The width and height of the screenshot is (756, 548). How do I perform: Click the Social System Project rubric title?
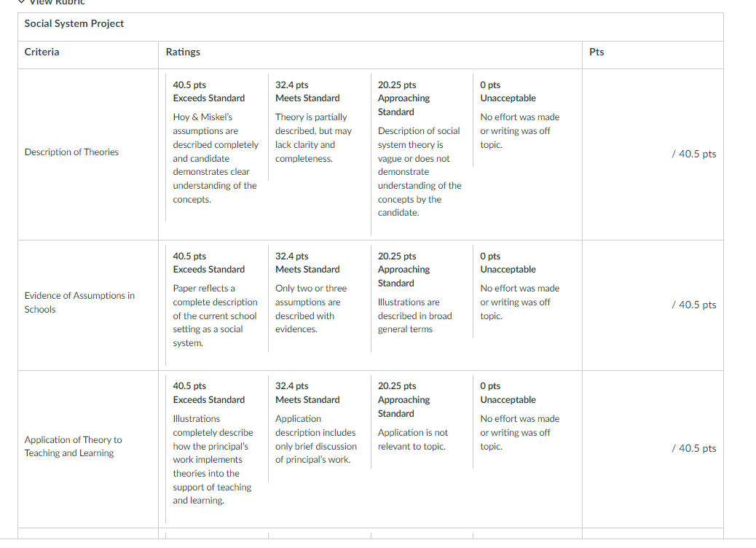tap(74, 23)
